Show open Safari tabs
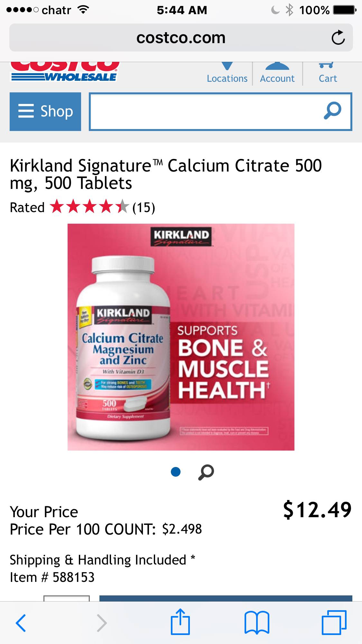This screenshot has width=362, height=644. 334,622
